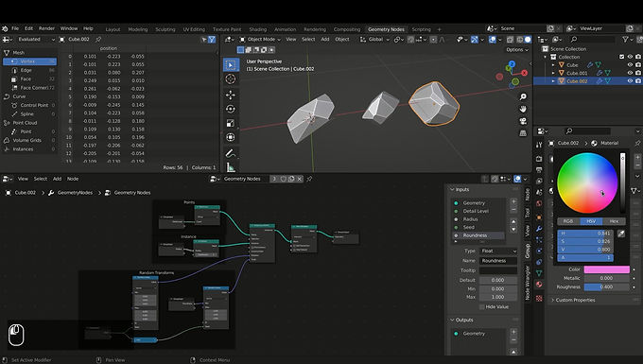Viewport: 643px width, 364px height.
Task: Pin the Geometry Nodes node tree
Action: [309, 179]
